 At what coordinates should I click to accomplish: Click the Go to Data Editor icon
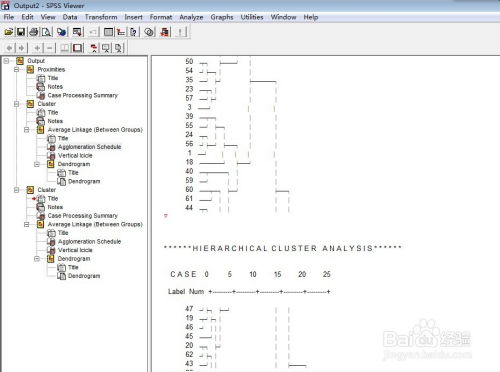[x=109, y=32]
